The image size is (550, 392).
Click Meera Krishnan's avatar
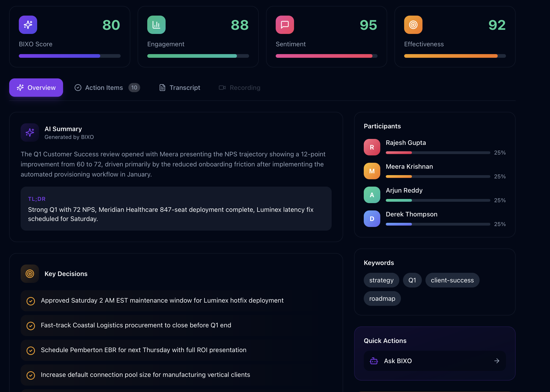pos(372,171)
